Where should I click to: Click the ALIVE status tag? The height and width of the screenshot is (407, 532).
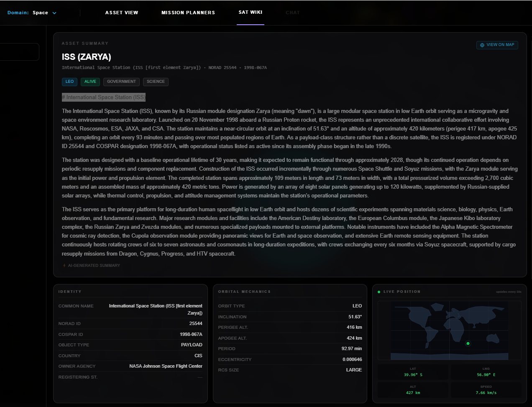coord(90,82)
